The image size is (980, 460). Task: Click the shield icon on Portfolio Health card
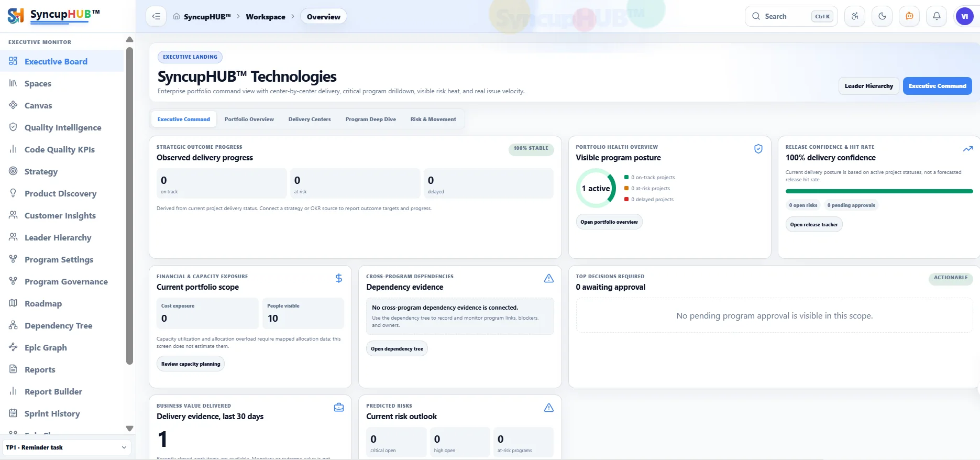[758, 149]
